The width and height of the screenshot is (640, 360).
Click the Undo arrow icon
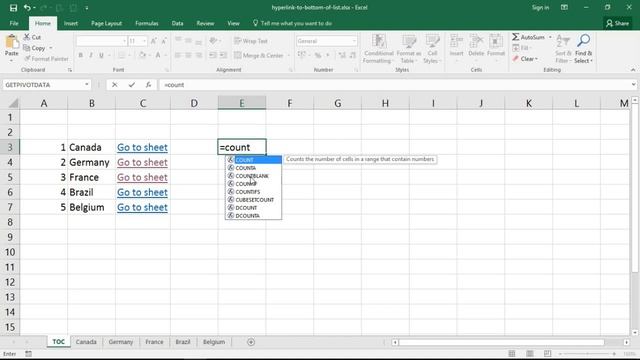[x=27, y=8]
